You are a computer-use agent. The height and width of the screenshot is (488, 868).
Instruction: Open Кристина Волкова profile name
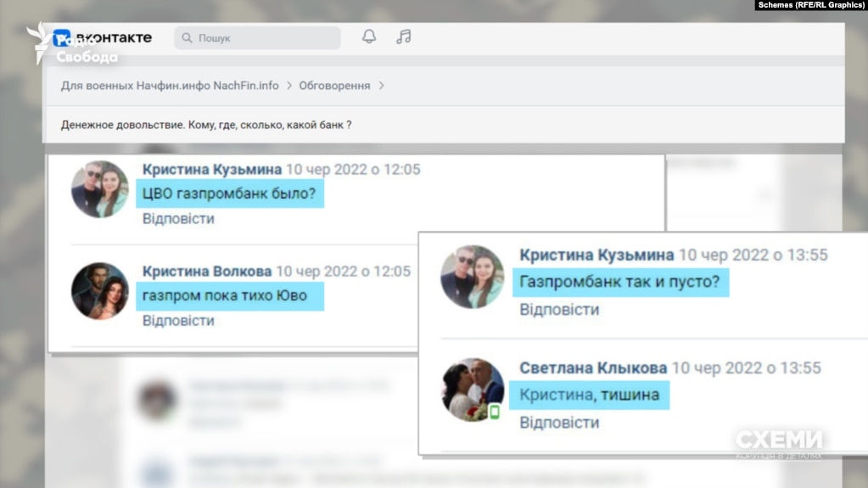click(207, 272)
